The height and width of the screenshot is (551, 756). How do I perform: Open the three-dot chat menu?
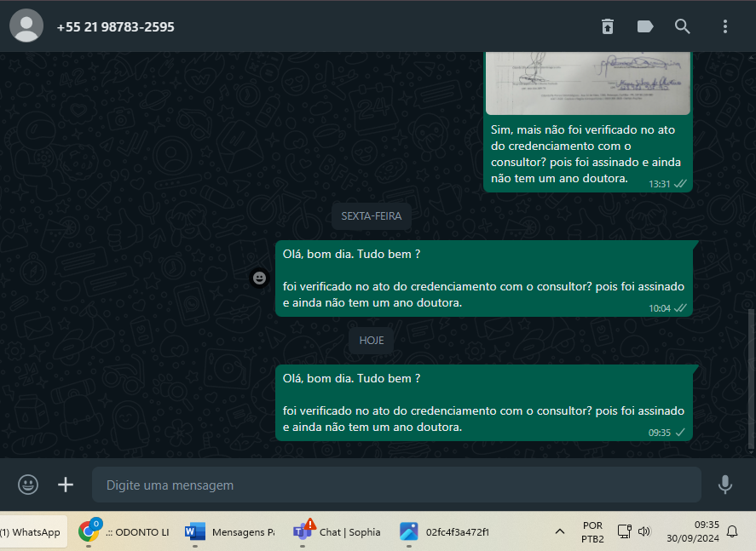725,26
